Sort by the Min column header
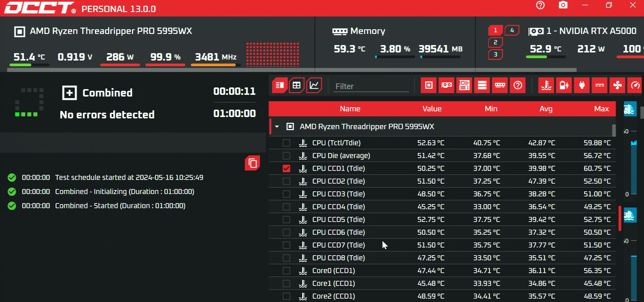Image resolution: width=644 pixels, height=302 pixels. click(491, 109)
